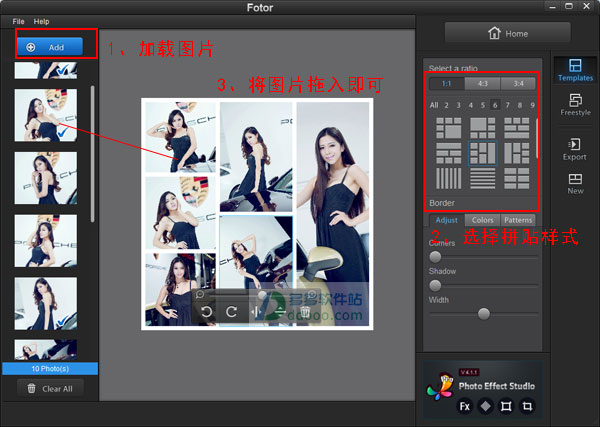Switch to the Adjust border tab
The image size is (600, 427).
pos(447,220)
